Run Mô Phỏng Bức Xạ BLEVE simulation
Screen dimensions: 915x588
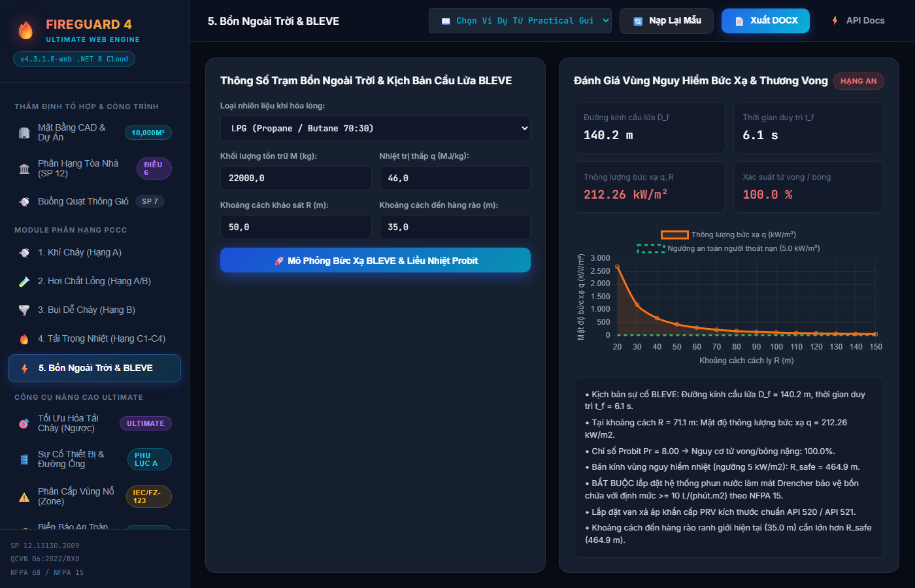375,260
